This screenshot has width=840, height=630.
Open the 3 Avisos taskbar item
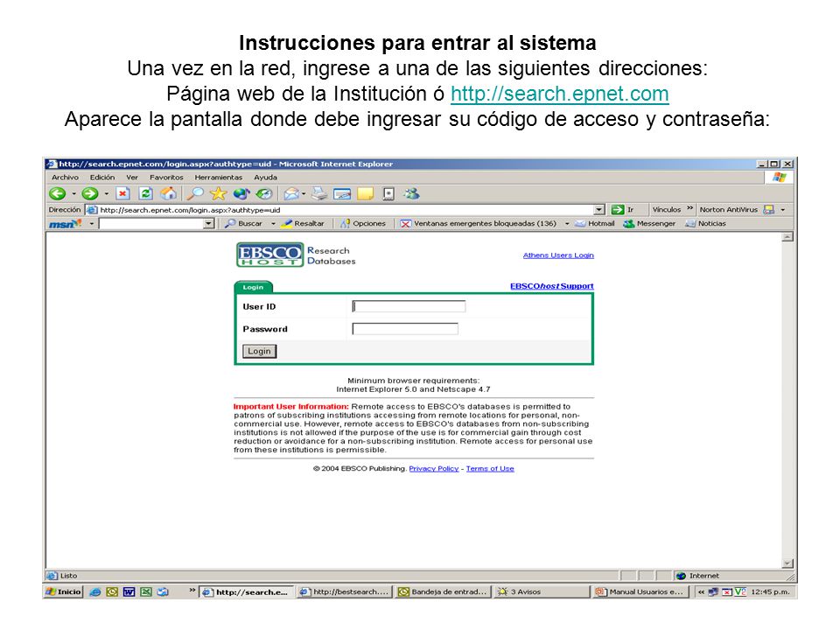click(541, 591)
